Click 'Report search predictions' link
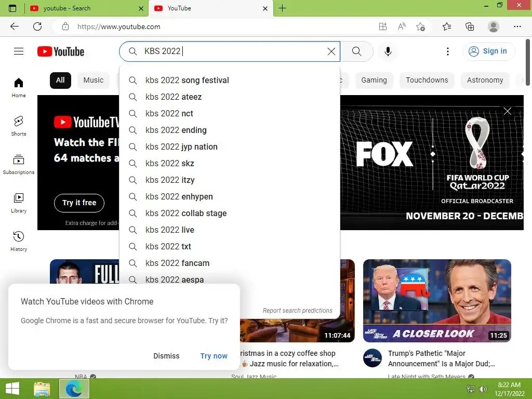532x399 pixels. (x=298, y=311)
